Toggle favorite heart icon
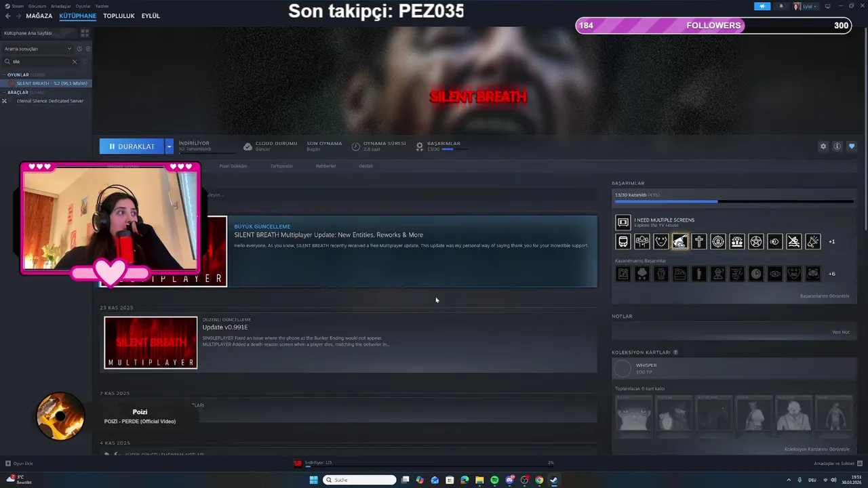Viewport: 868px width, 488px height. [x=852, y=146]
